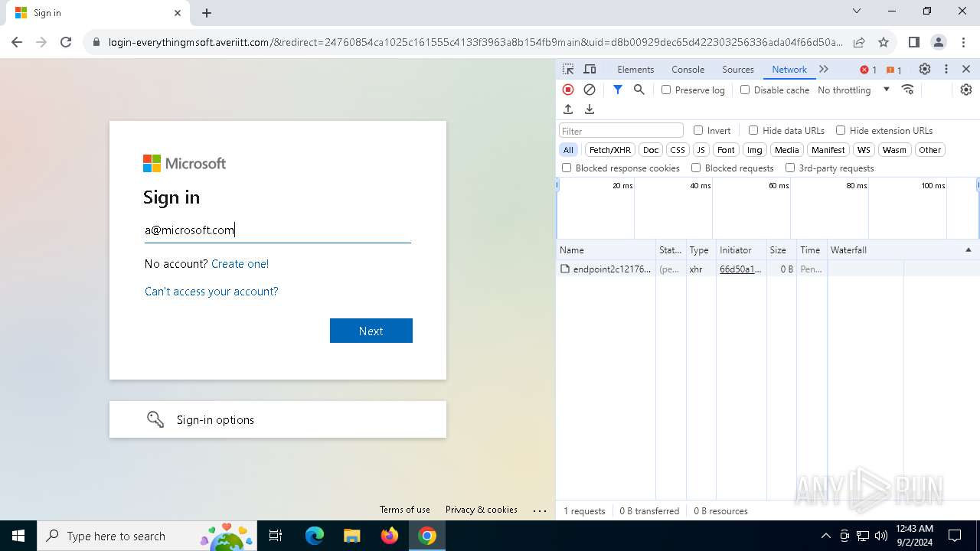980x551 pixels.
Task: Switch to the Sources tab
Action: click(738, 69)
